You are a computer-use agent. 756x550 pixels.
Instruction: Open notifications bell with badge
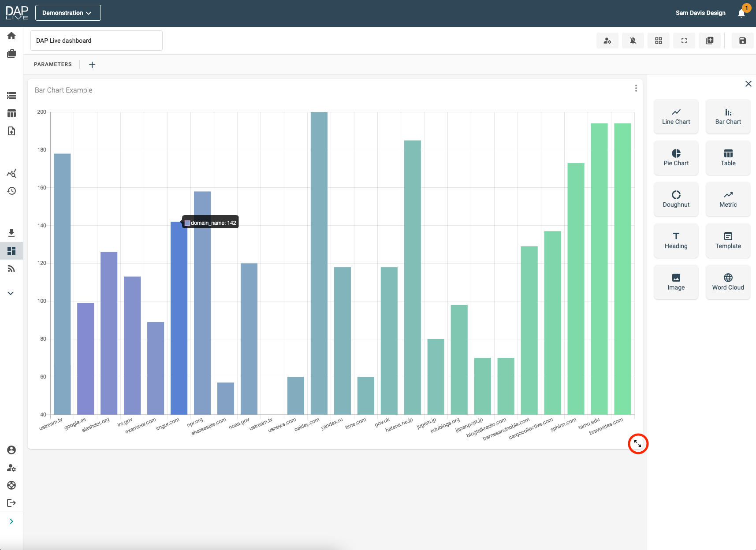click(741, 13)
